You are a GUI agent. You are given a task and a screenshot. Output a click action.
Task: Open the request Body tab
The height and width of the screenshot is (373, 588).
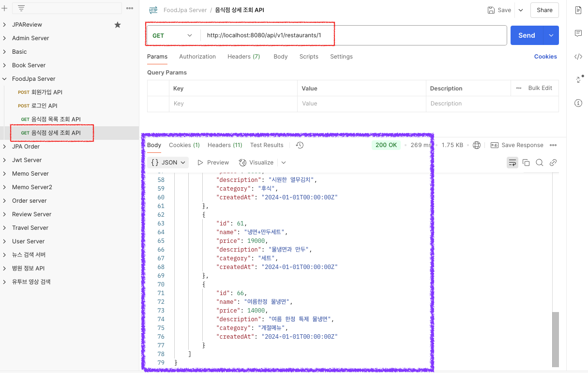point(281,57)
